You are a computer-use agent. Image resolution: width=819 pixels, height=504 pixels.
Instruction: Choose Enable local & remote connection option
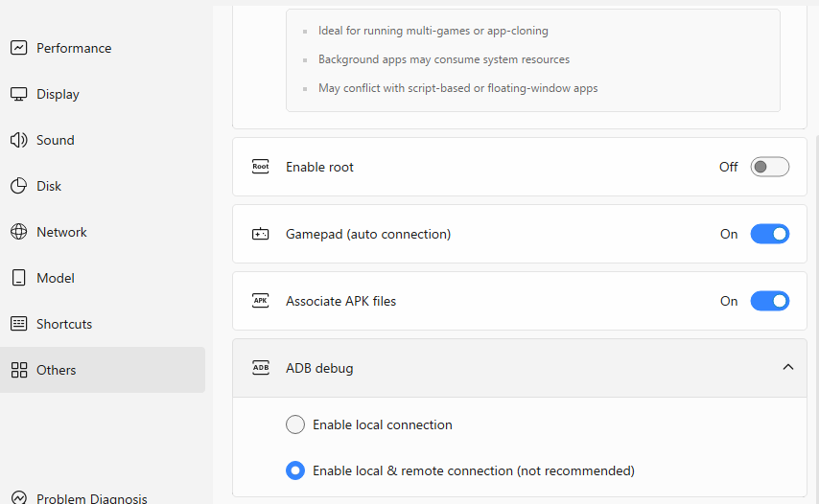pyautogui.click(x=295, y=470)
